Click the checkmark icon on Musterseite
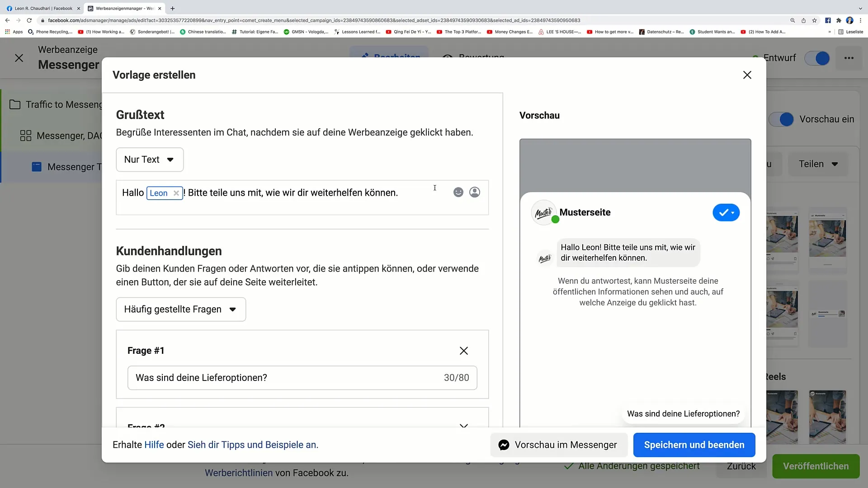Screen dimensions: 868x488 coord(724,213)
